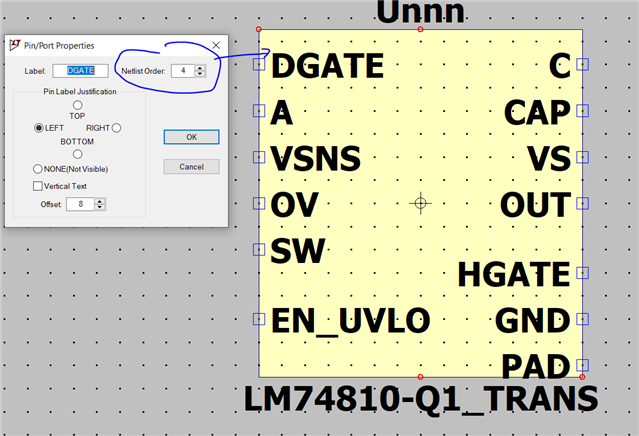Click the LTspice icon in dialog title
This screenshot has height=436, width=639.
point(15,45)
